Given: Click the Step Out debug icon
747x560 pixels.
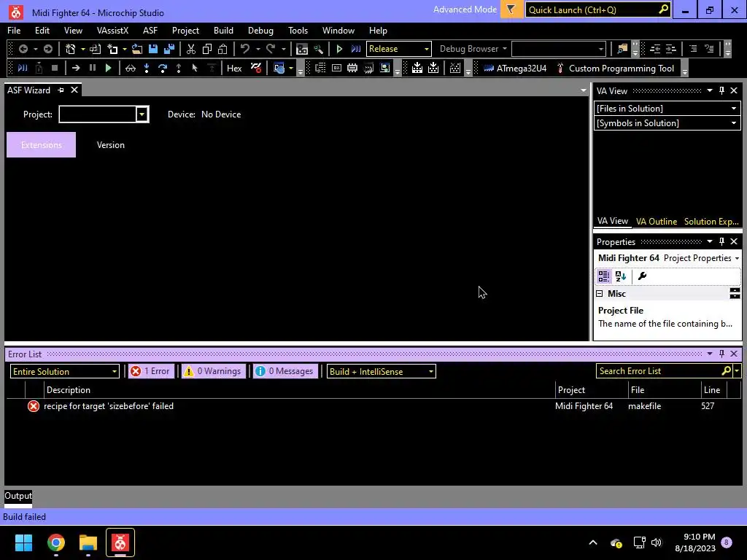Looking at the screenshot, I should tap(179, 68).
